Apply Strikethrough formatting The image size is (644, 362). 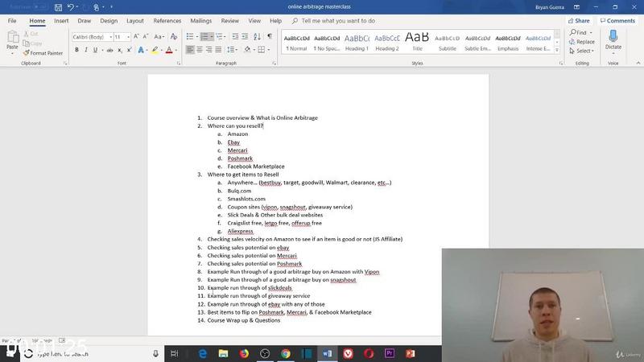click(109, 50)
